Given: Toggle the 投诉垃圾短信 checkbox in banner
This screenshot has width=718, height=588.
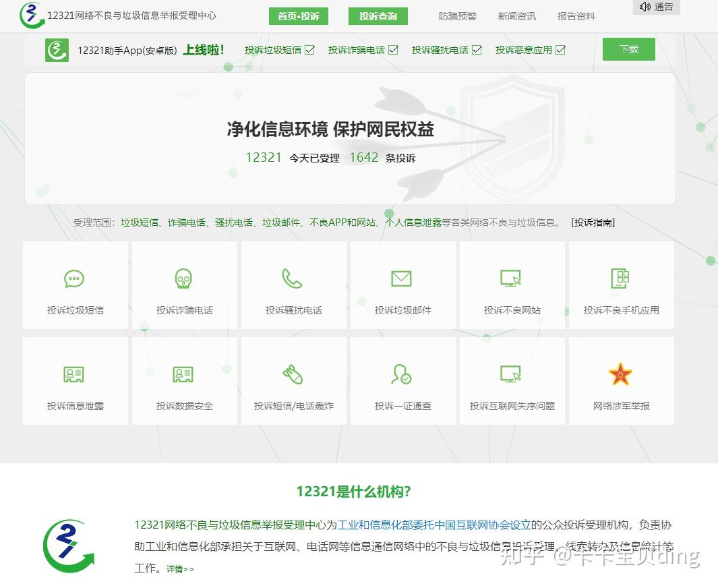Looking at the screenshot, I should click(x=310, y=49).
